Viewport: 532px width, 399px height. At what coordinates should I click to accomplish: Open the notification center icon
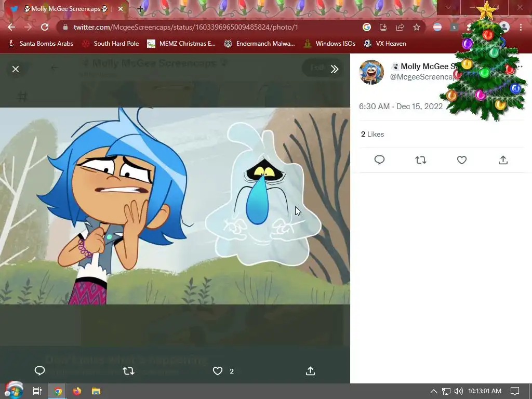click(515, 391)
